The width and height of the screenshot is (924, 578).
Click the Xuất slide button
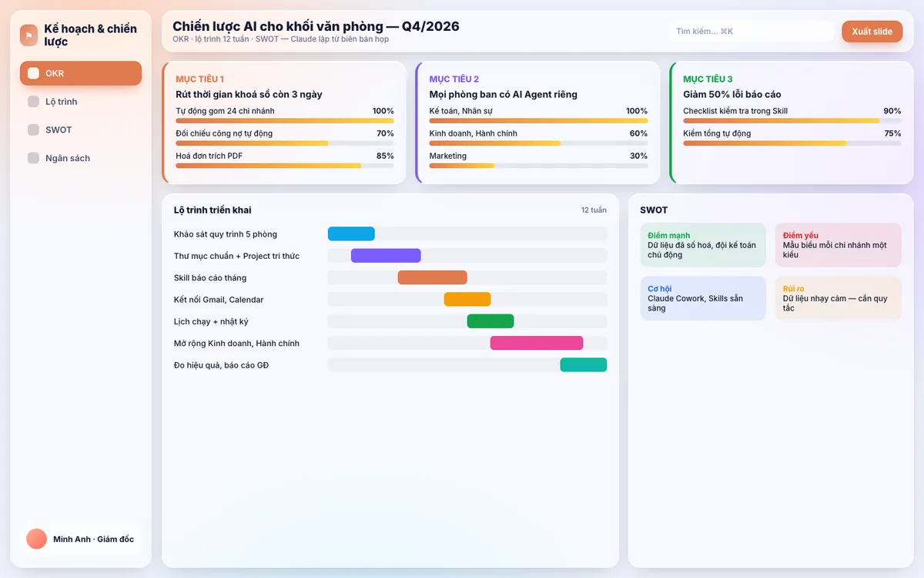coord(872,32)
